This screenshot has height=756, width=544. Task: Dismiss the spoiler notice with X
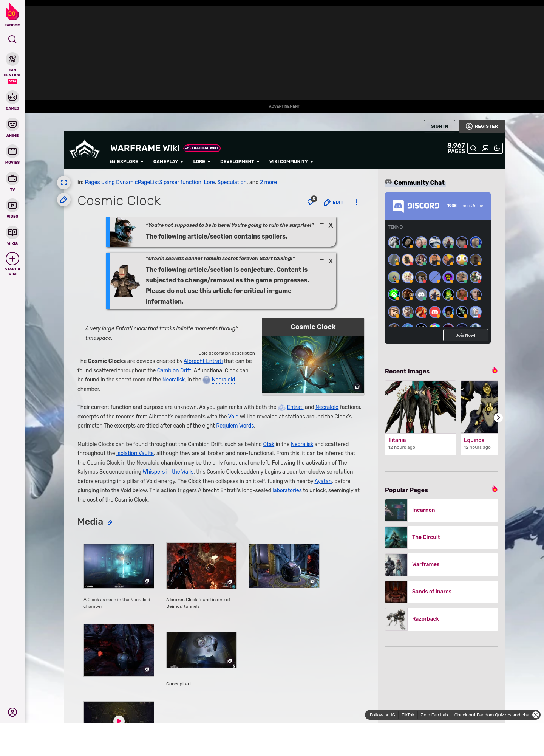point(331,225)
